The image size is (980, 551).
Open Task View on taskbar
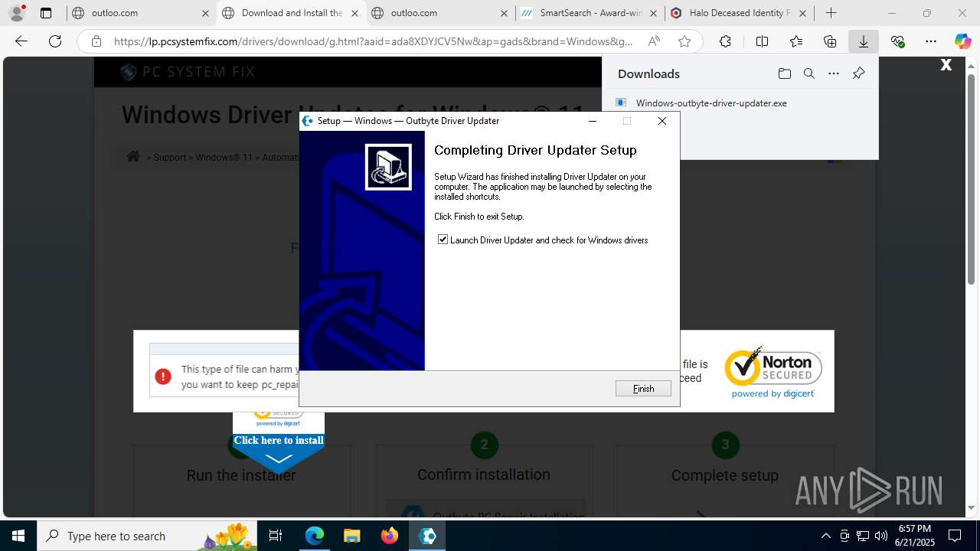276,536
